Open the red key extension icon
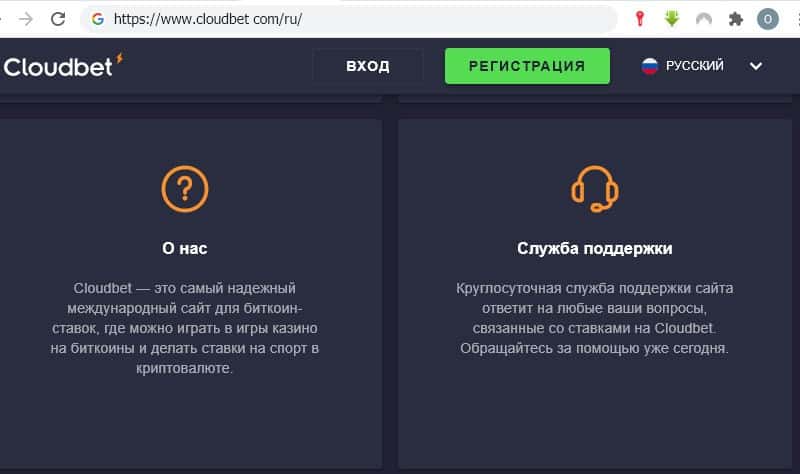Screen dimensions: 800x474 point(640,19)
